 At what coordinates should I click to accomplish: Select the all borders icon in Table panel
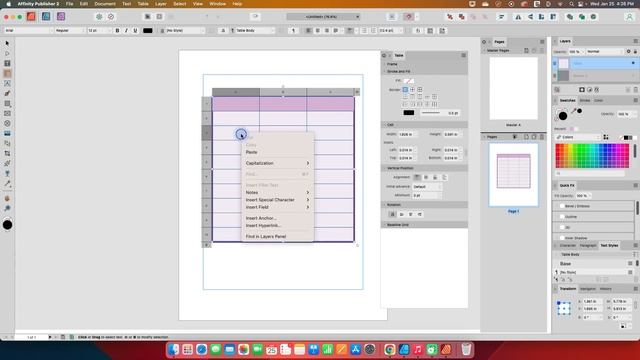pyautogui.click(x=420, y=89)
